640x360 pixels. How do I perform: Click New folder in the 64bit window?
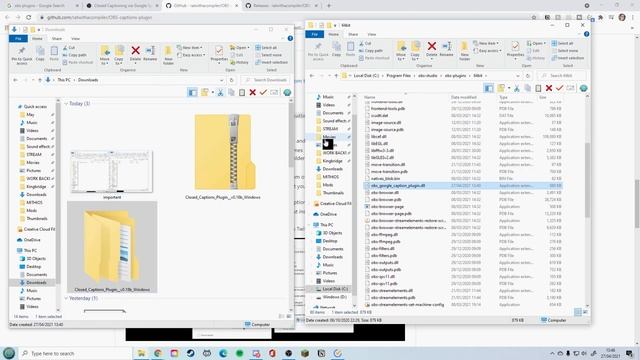click(464, 51)
